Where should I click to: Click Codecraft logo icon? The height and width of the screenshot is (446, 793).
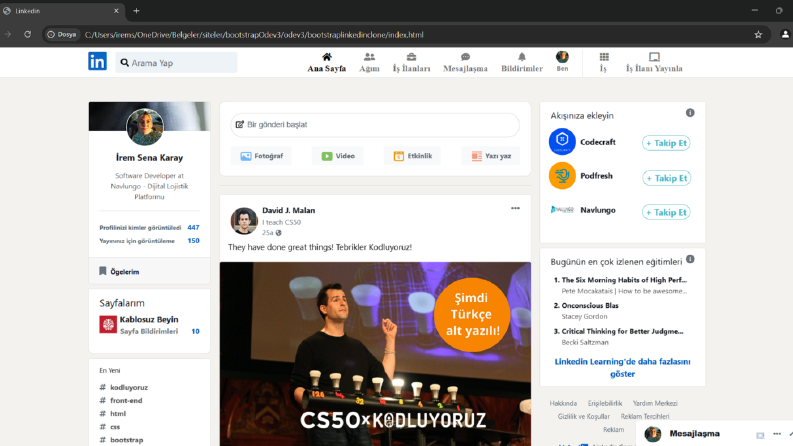[x=562, y=141]
